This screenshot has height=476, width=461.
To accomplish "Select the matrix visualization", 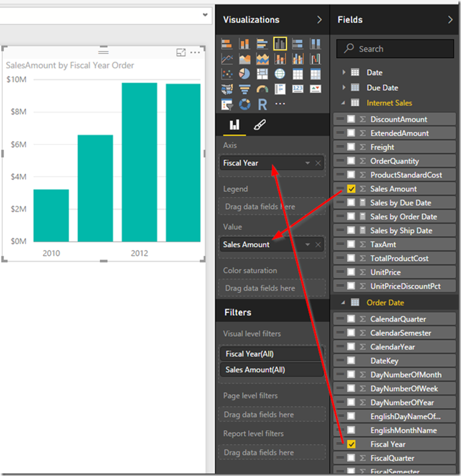I will pyautogui.click(x=315, y=74).
